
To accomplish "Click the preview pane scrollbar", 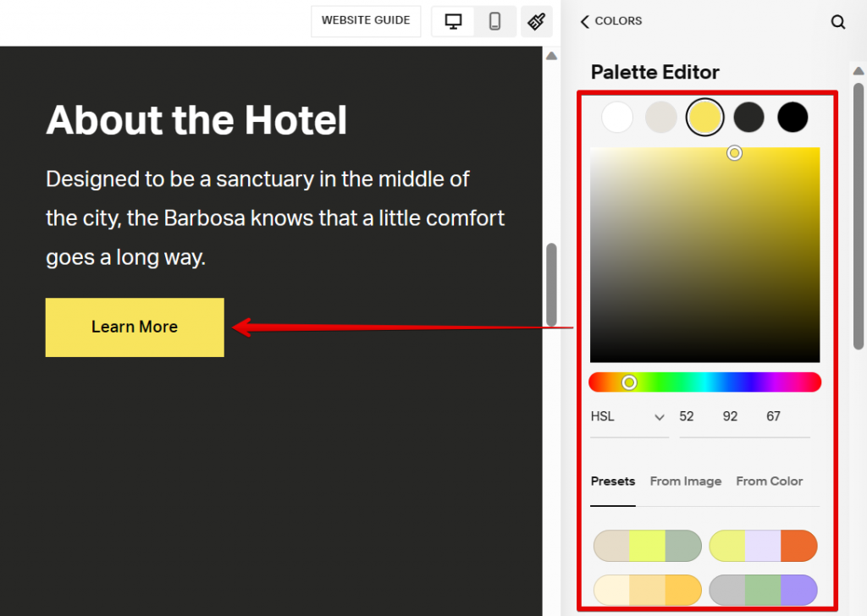I will 551,279.
